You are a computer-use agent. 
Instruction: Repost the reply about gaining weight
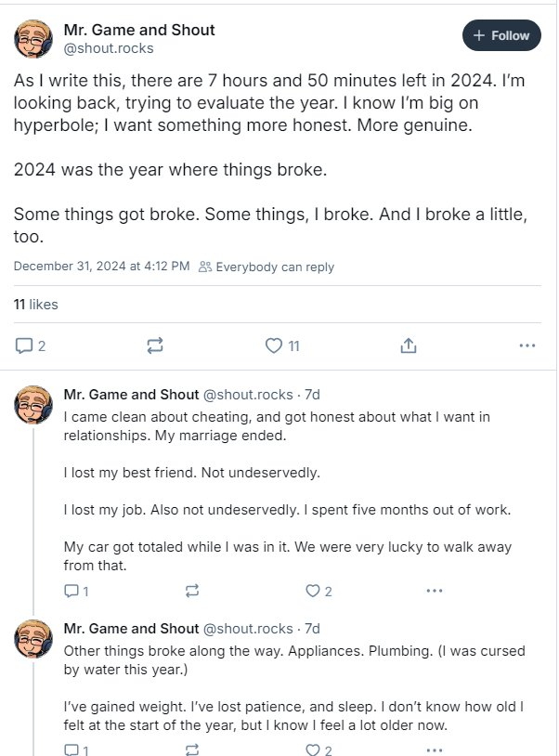(192, 749)
